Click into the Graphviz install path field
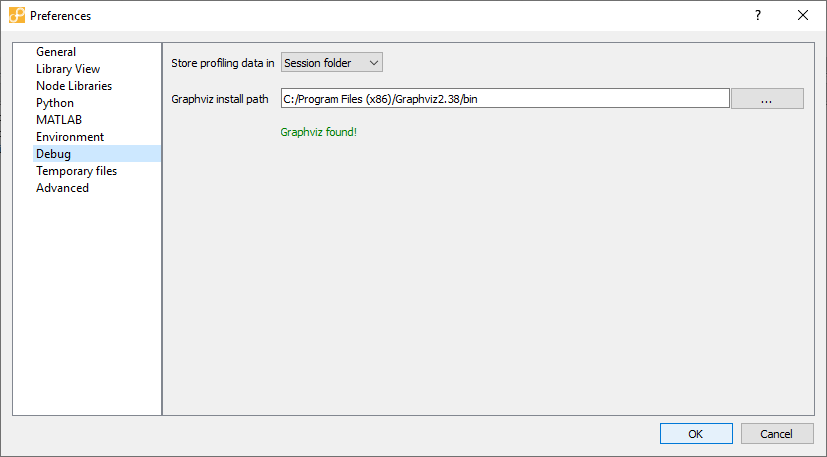This screenshot has width=827, height=457. (x=504, y=98)
